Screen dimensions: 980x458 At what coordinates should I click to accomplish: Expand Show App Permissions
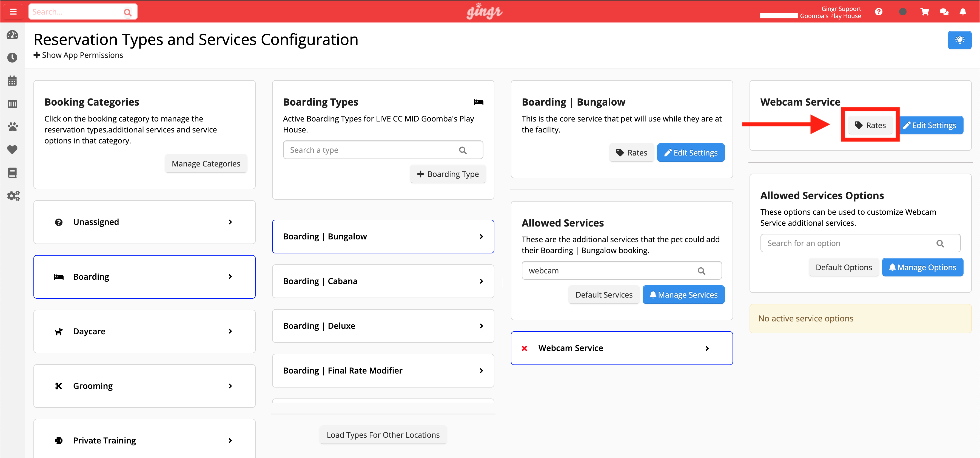point(78,55)
